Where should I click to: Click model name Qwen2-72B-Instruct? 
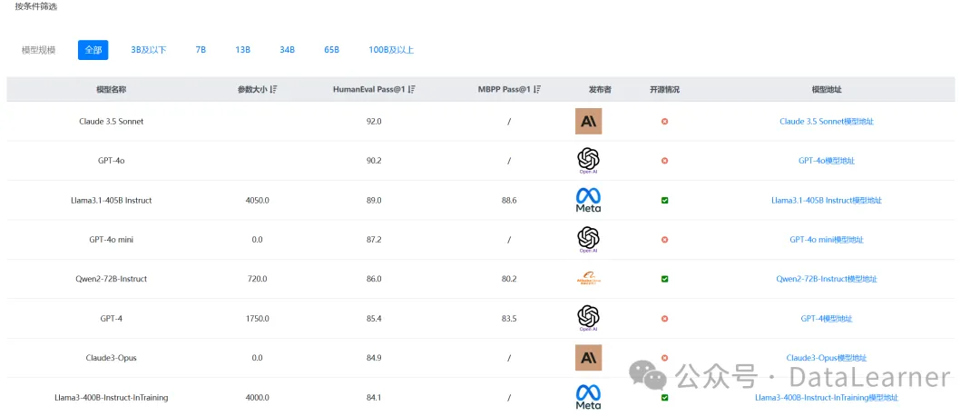click(x=112, y=279)
